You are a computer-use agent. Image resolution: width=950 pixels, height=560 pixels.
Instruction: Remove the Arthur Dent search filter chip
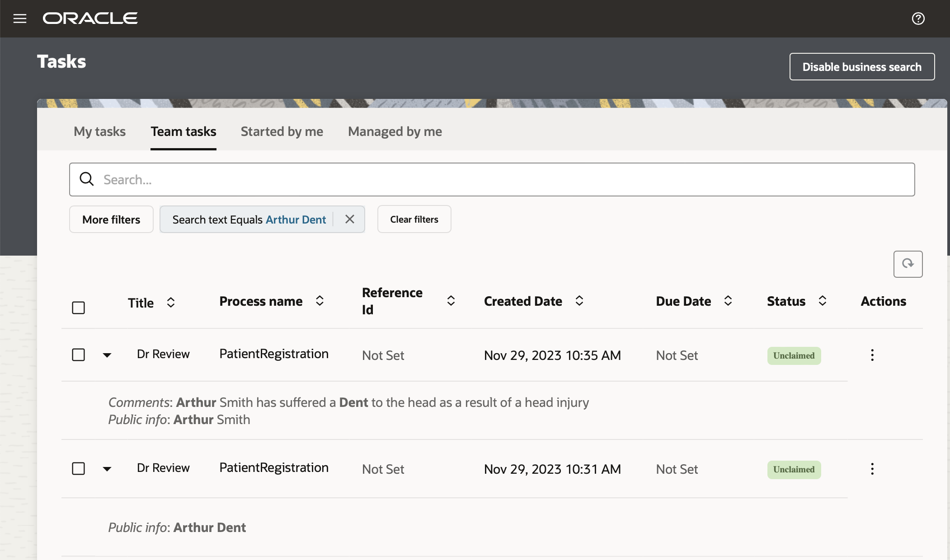coord(349,219)
